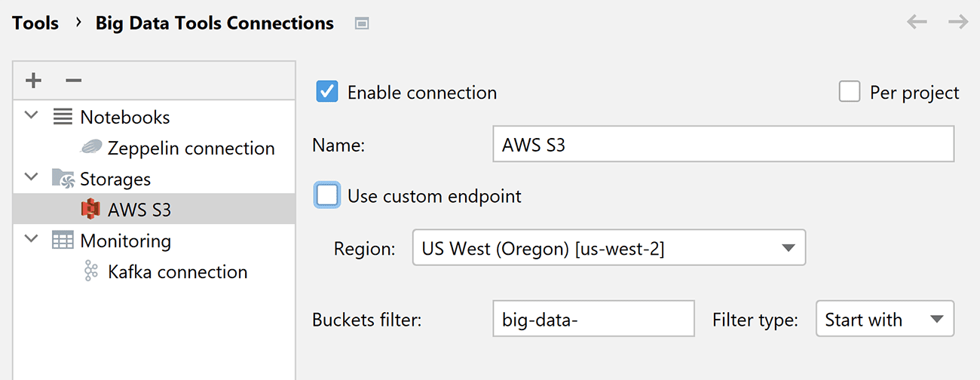Screen dimensions: 980x380
Task: Open the Region dropdown
Action: 609,248
